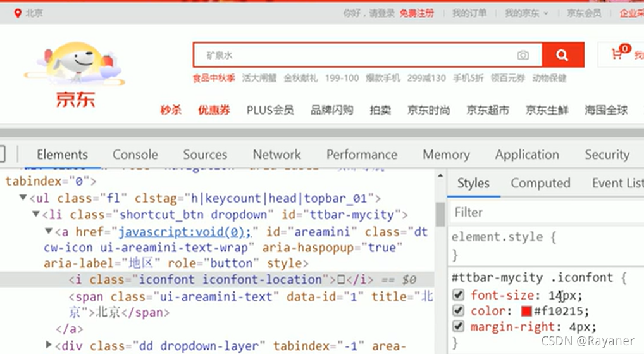The image size is (644, 354).
Task: Click the camera image-search icon in search box
Action: click(x=523, y=55)
